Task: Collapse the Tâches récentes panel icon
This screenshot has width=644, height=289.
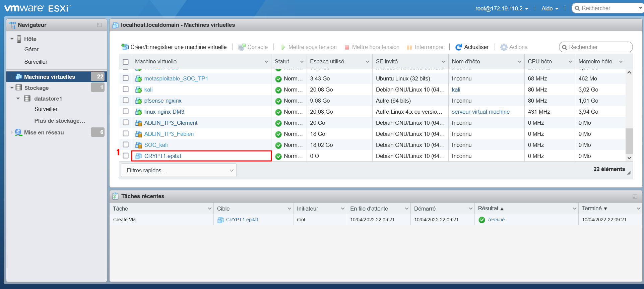Action: 635,196
